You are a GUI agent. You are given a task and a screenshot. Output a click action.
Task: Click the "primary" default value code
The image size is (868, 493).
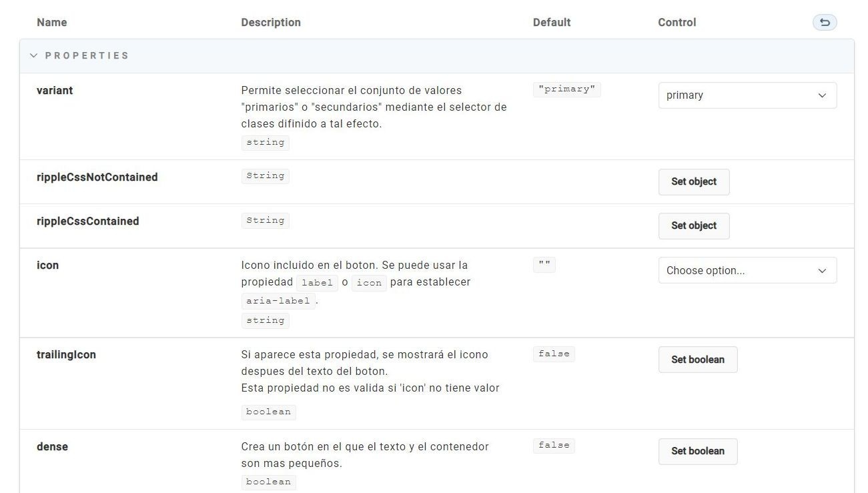click(567, 89)
